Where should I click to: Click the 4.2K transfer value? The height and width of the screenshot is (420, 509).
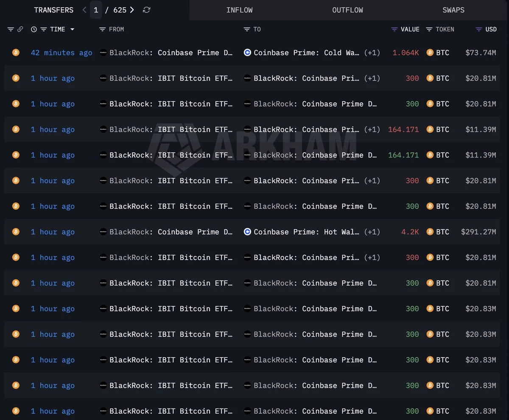410,232
